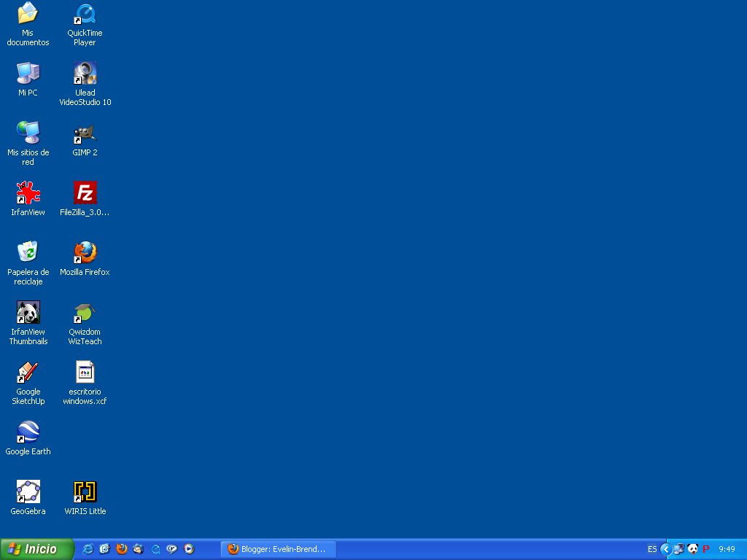Screen dimensions: 747x560
Task: Select the Google Earth desktop shortcut
Action: (28, 432)
